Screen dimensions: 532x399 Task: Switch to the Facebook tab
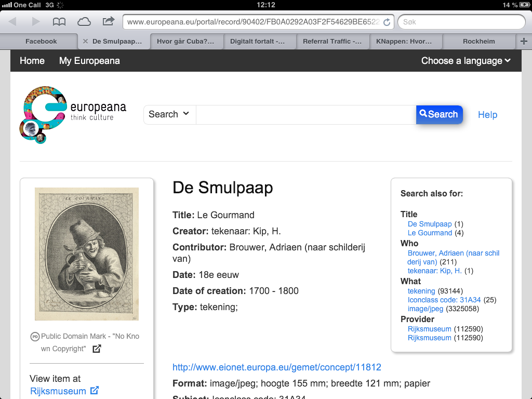click(41, 42)
